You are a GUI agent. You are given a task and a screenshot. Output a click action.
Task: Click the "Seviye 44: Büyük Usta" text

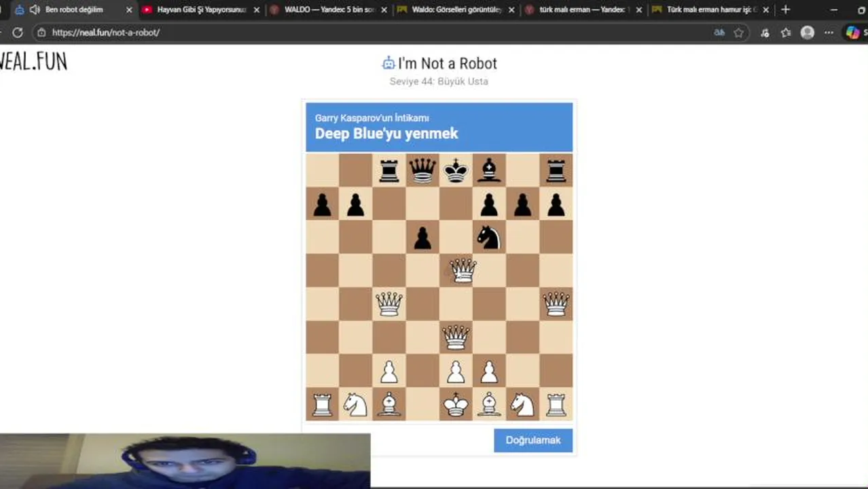[439, 81]
